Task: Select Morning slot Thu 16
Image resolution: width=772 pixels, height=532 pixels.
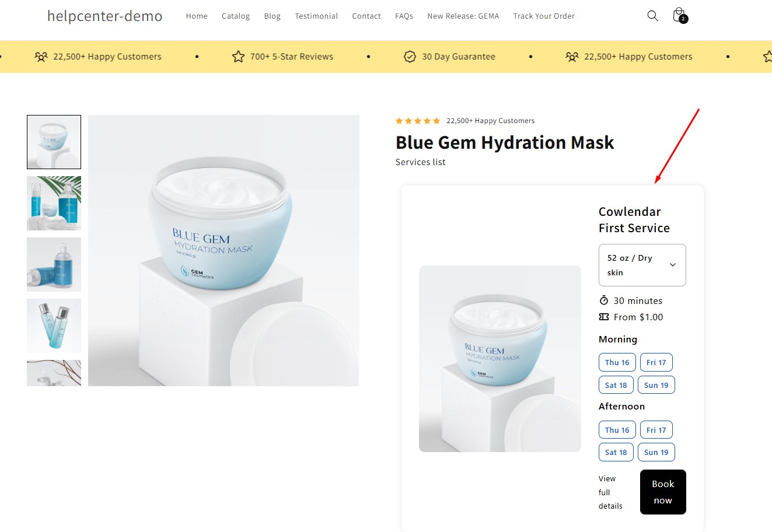Action: pyautogui.click(x=617, y=362)
